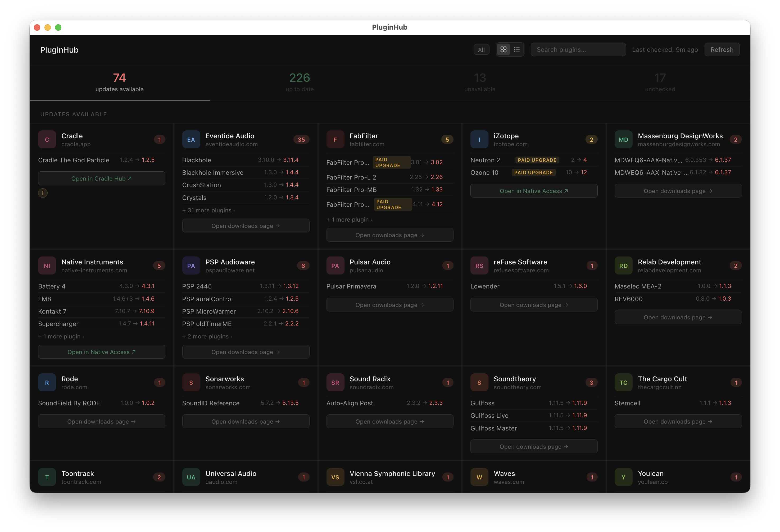Expand the 1 more plugin for Native Instruments
The width and height of the screenshot is (780, 532).
[x=61, y=336]
